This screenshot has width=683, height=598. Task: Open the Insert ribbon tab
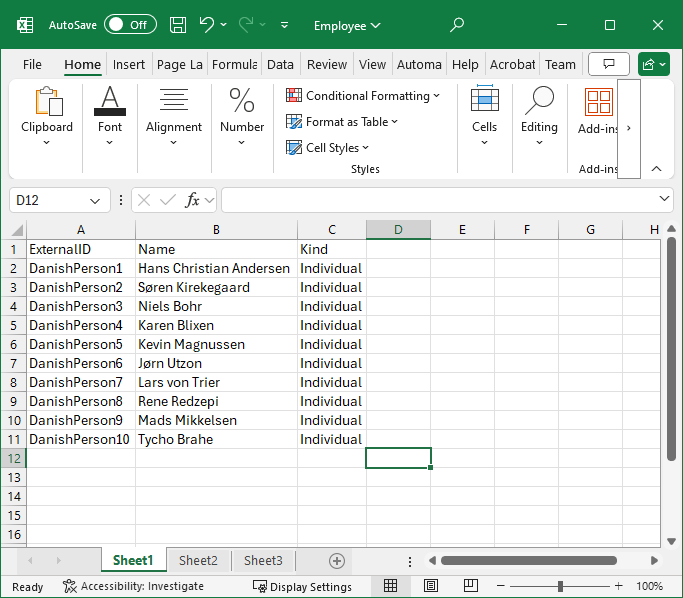[x=129, y=65]
